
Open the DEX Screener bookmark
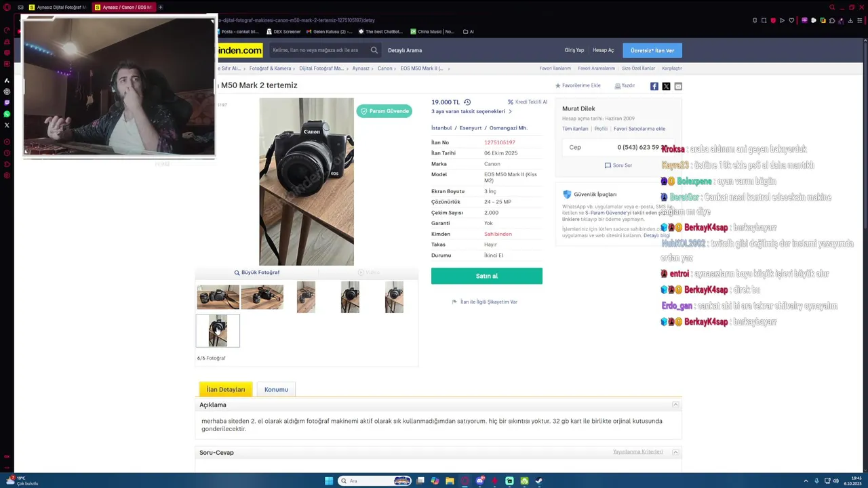(283, 31)
